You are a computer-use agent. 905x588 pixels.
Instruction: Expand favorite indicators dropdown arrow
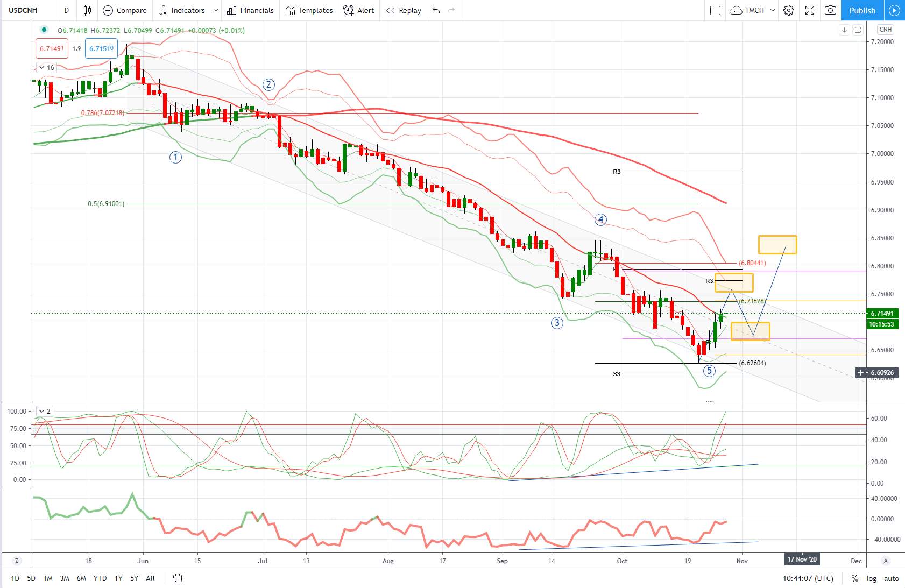pos(216,10)
